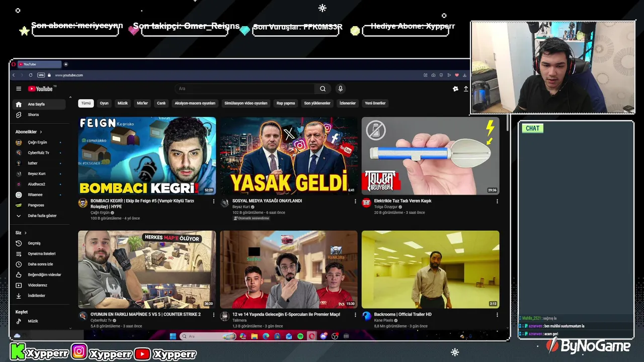Open File Explorer from the taskbar
This screenshot has height=362, width=644.
(255, 336)
